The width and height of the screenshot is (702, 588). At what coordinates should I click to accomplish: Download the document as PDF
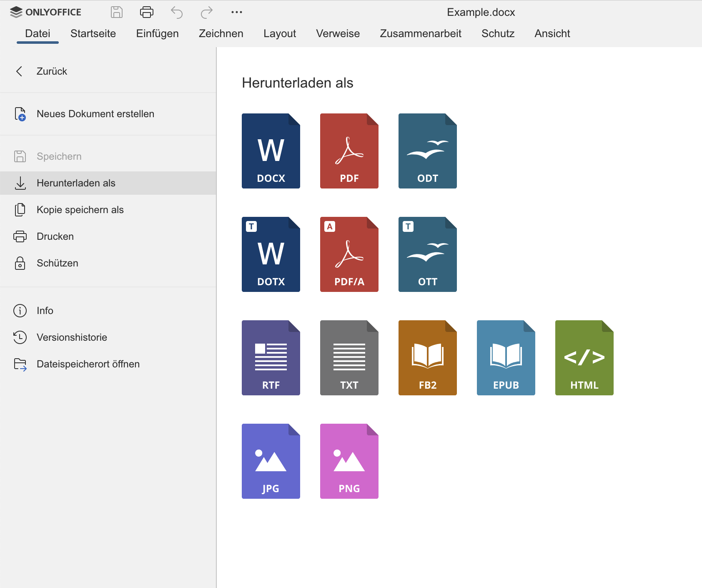click(349, 151)
